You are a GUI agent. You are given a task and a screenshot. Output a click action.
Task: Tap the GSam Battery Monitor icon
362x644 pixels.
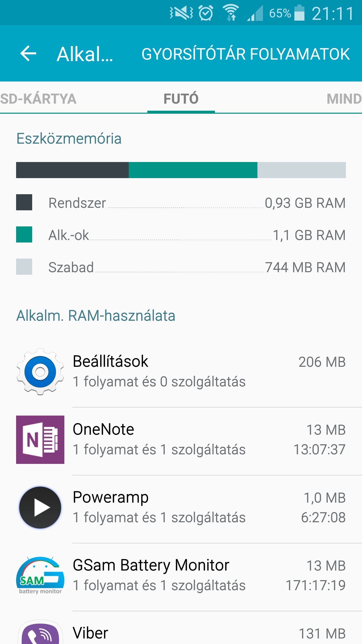click(x=40, y=576)
